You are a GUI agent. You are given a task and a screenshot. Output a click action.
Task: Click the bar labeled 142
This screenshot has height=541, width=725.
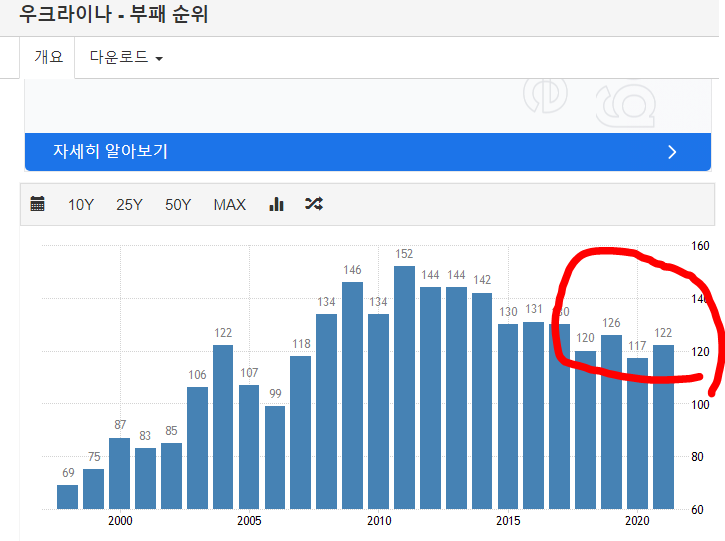(482, 401)
